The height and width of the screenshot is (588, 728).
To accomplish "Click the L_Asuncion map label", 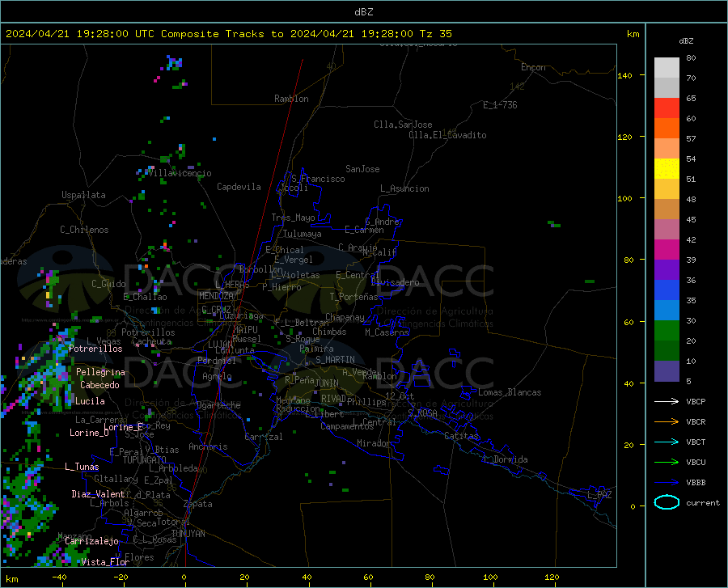I will 404,188.
